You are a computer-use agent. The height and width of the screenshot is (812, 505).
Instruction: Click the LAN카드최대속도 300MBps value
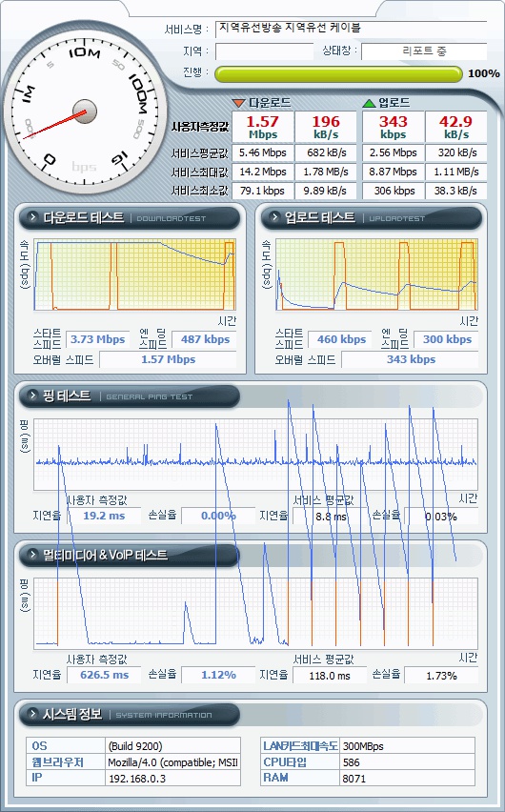pyautogui.click(x=407, y=745)
